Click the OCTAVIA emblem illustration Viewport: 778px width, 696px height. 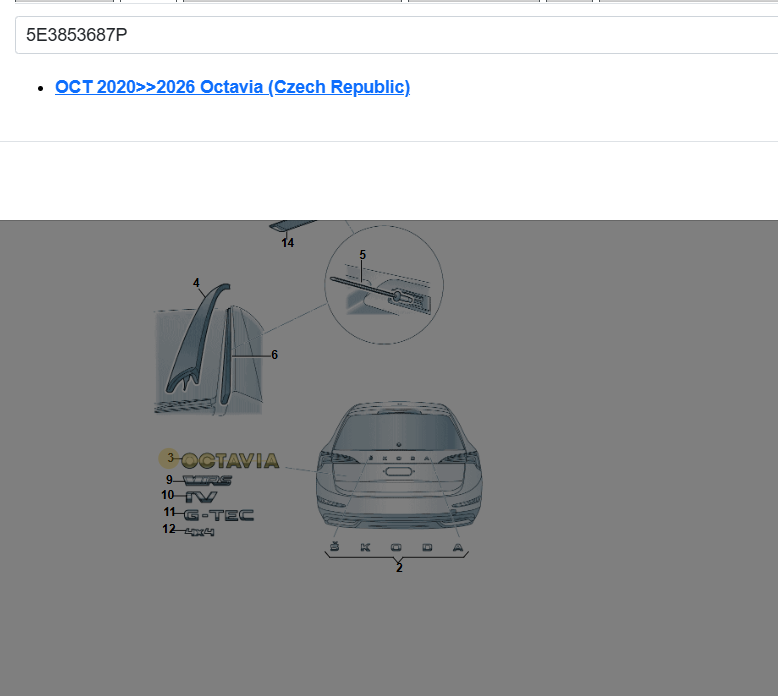pos(230,461)
